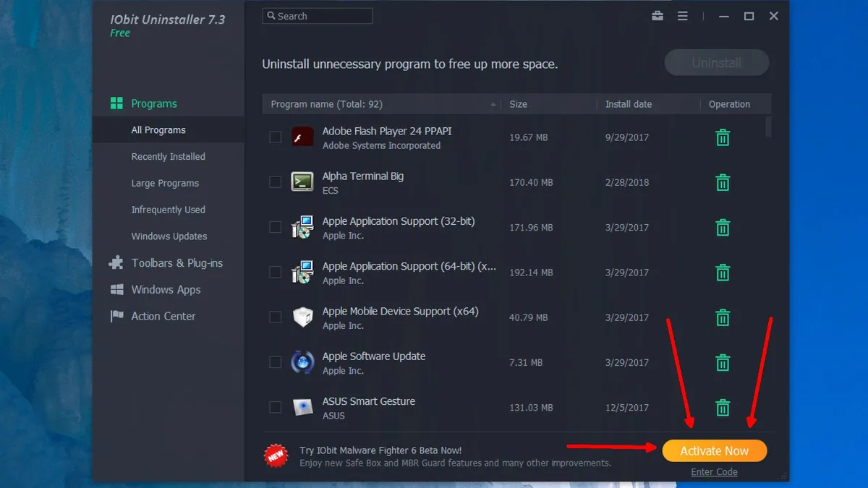This screenshot has width=868, height=488.
Task: Click trash icon for Alpha Terminal Big
Action: [x=723, y=182]
